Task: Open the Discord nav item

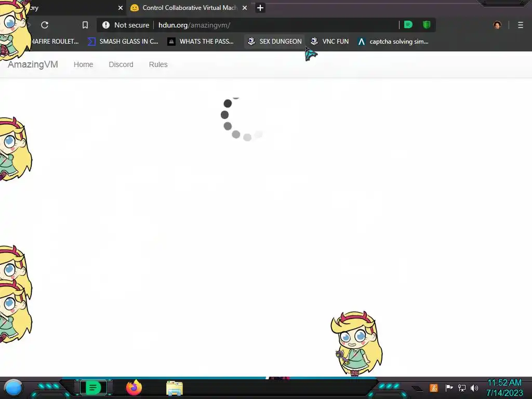Action: point(121,64)
